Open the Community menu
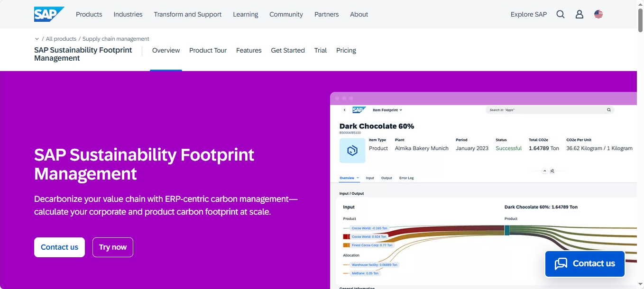Image resolution: width=644 pixels, height=289 pixels. pos(286,14)
